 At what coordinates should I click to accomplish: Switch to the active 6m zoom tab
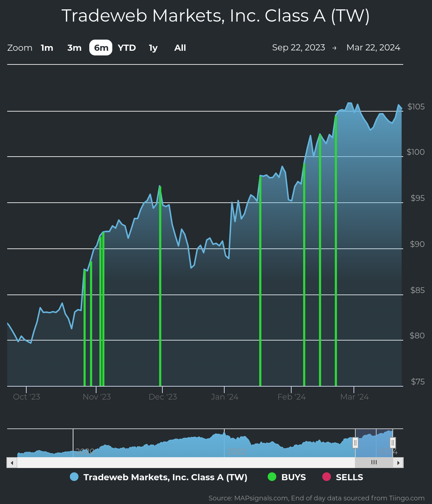pyautogui.click(x=101, y=48)
